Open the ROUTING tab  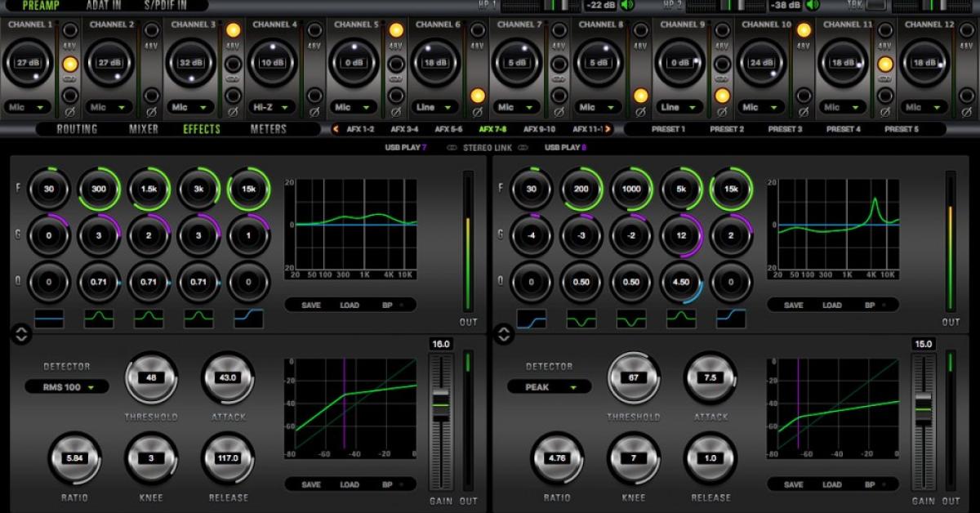click(77, 129)
